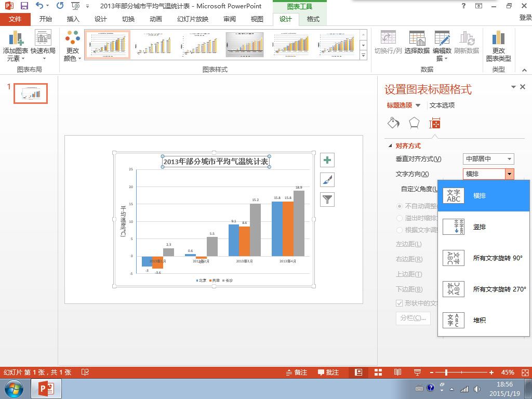Click the Save icon in quick access toolbar
This screenshot has width=532, height=399.
(24, 6)
